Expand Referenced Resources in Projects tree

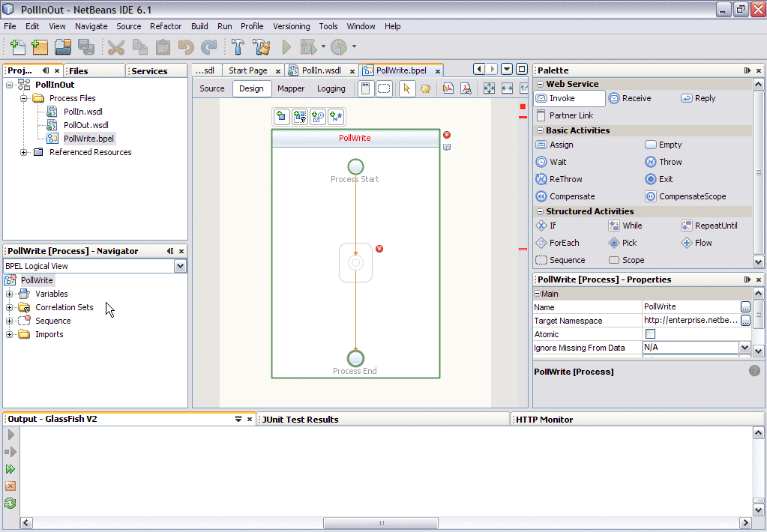[x=22, y=151]
